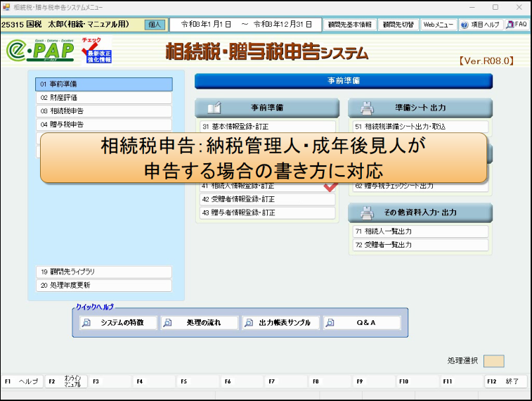Click magnifier icon on 出力帳表サンプル
This screenshot has width=532, height=401.
point(249,323)
